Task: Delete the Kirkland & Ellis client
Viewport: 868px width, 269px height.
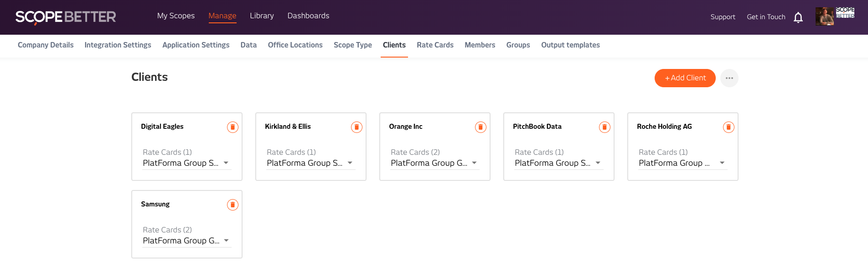Action: (356, 127)
